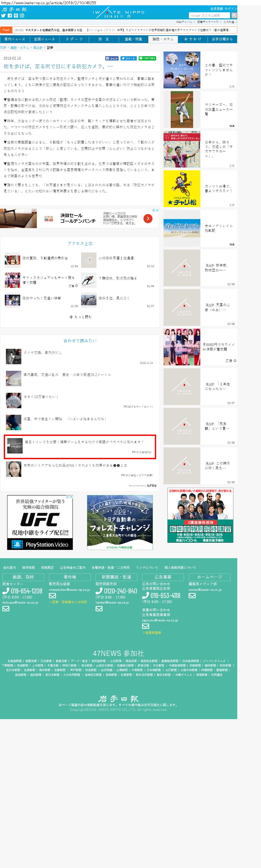Open the Instagram icon in the header

[22, 15]
